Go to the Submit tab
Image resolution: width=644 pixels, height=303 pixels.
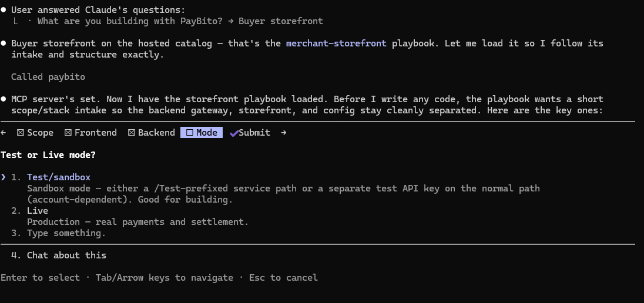(x=250, y=133)
